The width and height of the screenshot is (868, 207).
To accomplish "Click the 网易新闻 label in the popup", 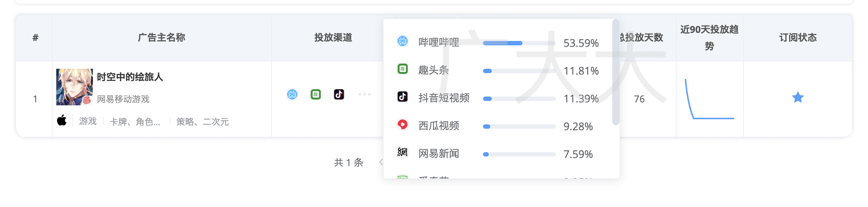I will click(x=439, y=154).
